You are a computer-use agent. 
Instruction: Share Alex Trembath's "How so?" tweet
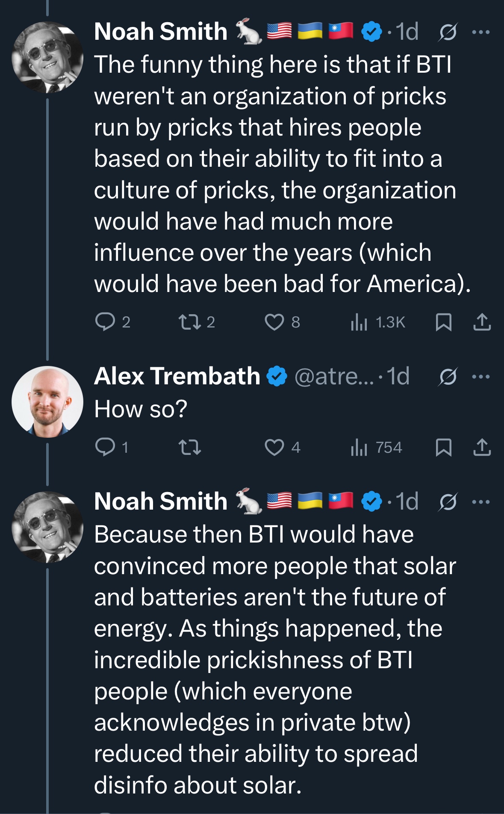[482, 447]
